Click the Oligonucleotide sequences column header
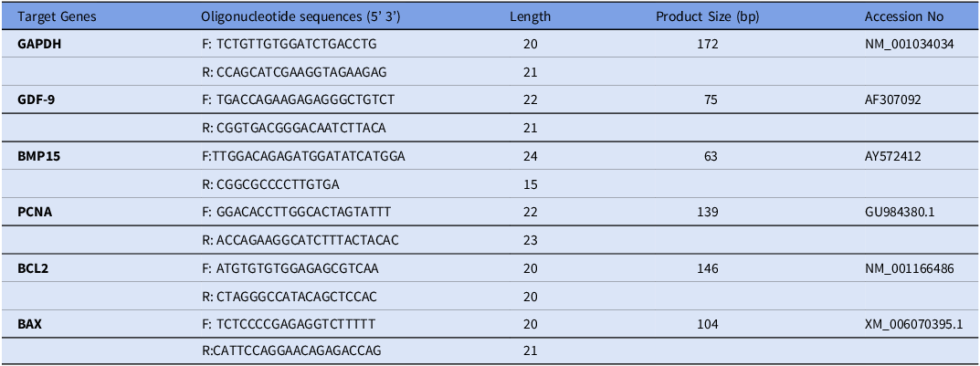The image size is (980, 366). point(273,17)
